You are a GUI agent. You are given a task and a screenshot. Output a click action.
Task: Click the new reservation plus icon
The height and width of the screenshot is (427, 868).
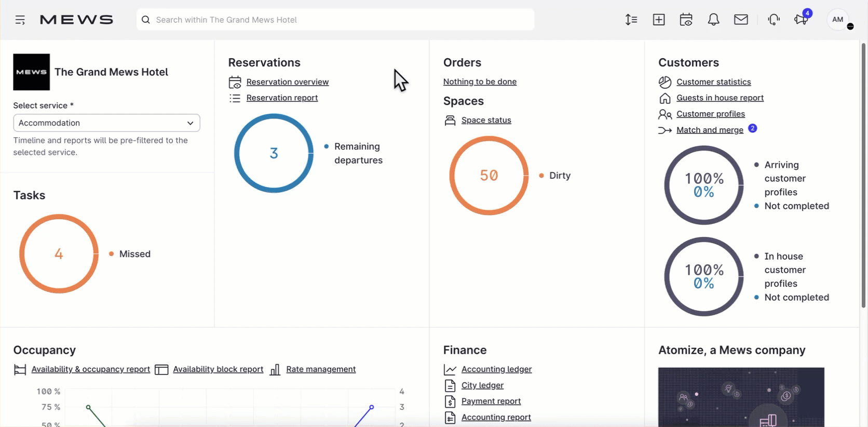click(659, 20)
